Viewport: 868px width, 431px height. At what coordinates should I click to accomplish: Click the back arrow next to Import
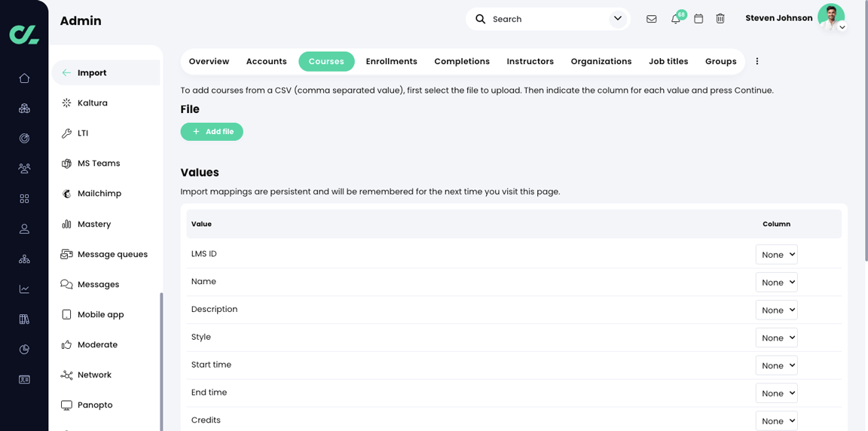66,72
